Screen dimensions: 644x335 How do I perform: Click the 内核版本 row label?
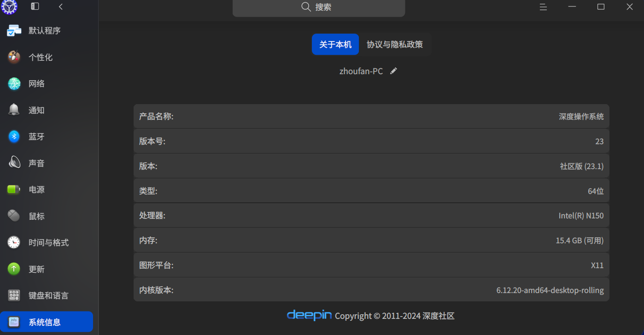(156, 290)
